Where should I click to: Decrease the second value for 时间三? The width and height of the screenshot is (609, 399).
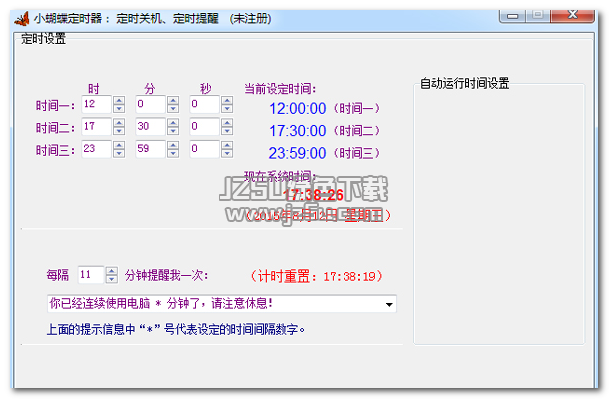click(x=227, y=153)
